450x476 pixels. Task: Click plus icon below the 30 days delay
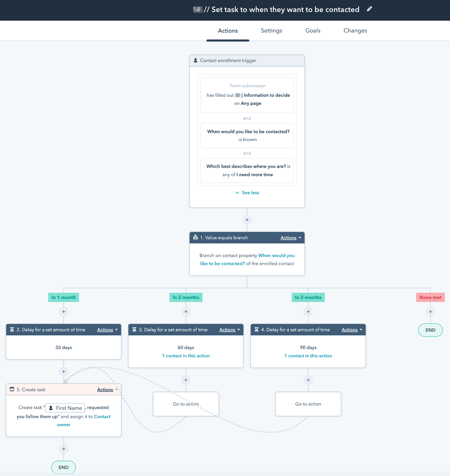point(64,372)
